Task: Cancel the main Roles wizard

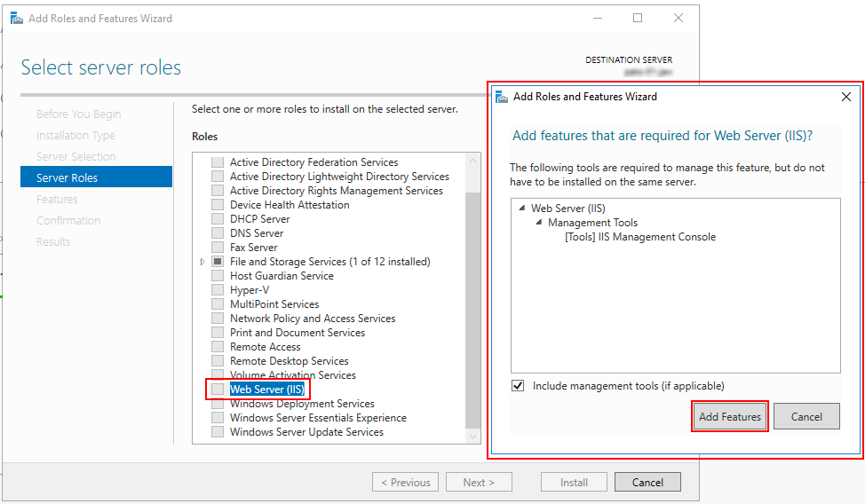Action: [x=647, y=482]
